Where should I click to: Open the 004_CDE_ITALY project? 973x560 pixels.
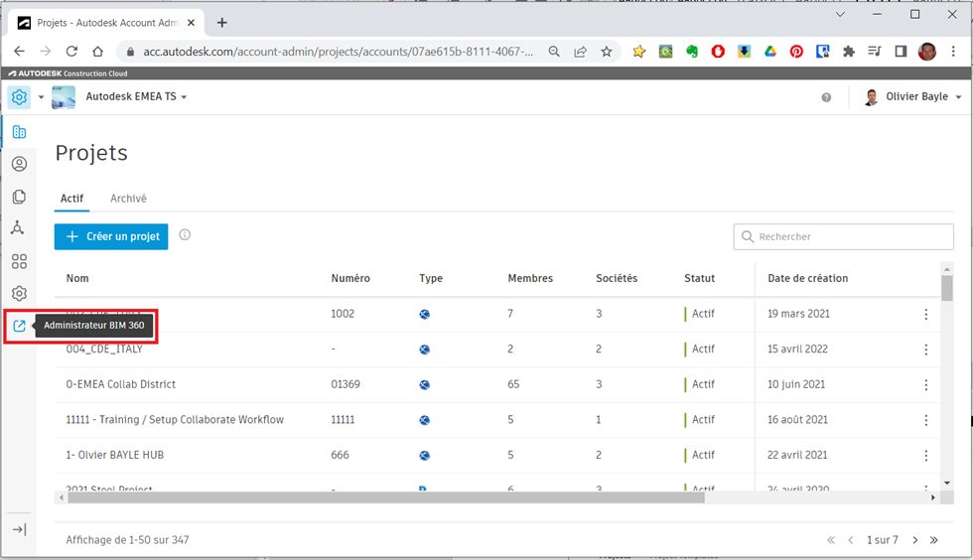tap(104, 349)
